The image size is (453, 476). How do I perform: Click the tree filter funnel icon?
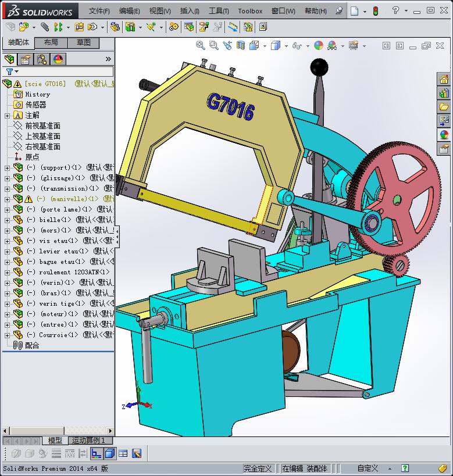(9, 71)
